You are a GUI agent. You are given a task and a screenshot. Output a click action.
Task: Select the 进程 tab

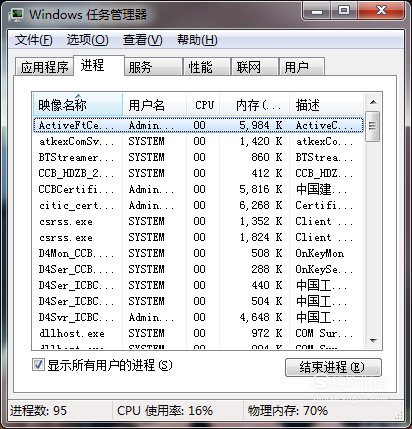(99, 65)
